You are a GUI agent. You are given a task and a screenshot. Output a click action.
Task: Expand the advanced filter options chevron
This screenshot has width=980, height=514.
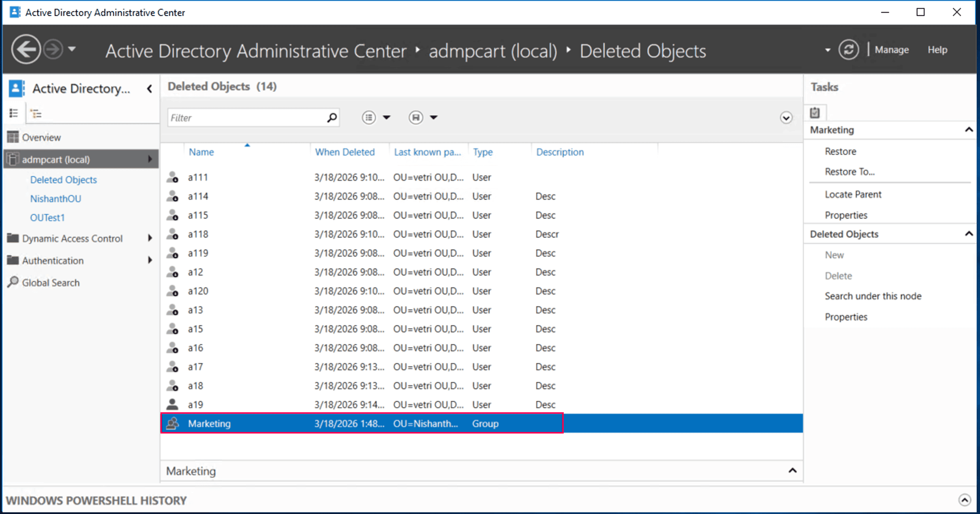pos(786,118)
